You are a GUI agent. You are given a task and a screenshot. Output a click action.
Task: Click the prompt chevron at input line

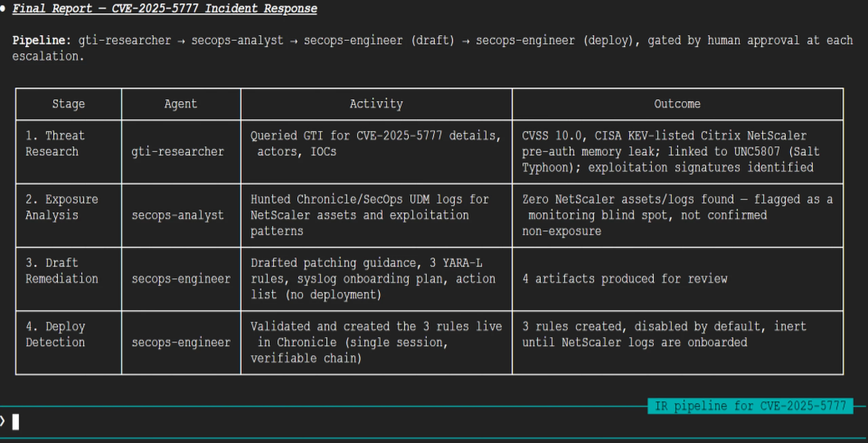click(2, 421)
